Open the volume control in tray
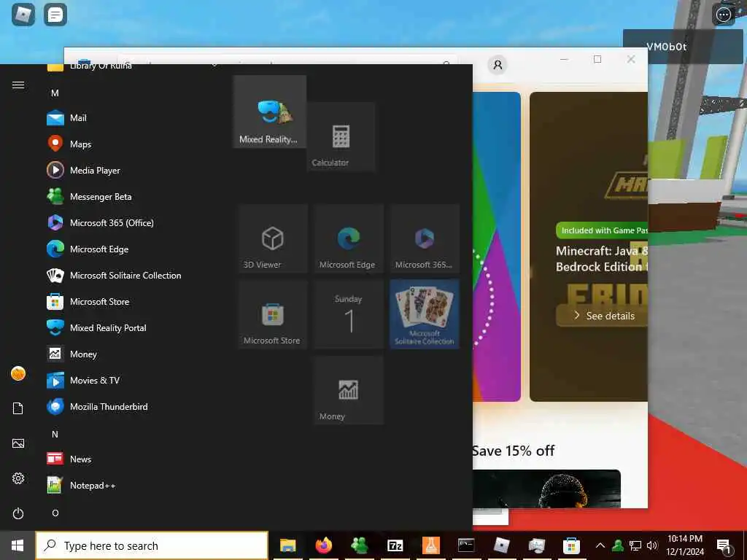Image resolution: width=747 pixels, height=560 pixels. (x=652, y=545)
